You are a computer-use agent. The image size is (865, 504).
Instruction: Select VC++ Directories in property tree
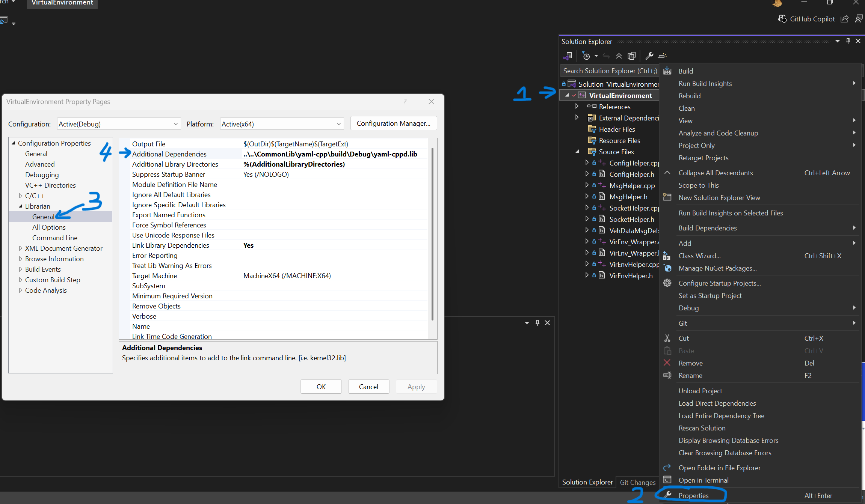click(x=50, y=185)
